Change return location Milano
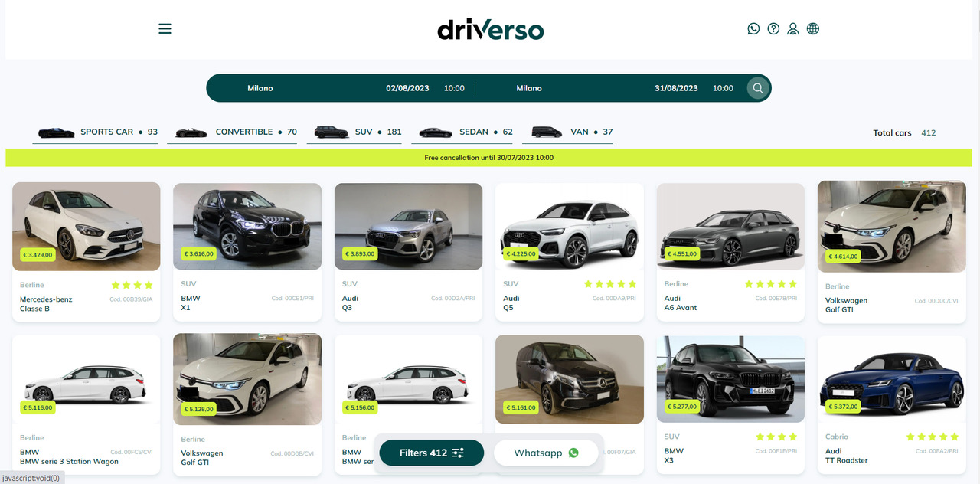Screen dimensions: 980x484 (529, 88)
